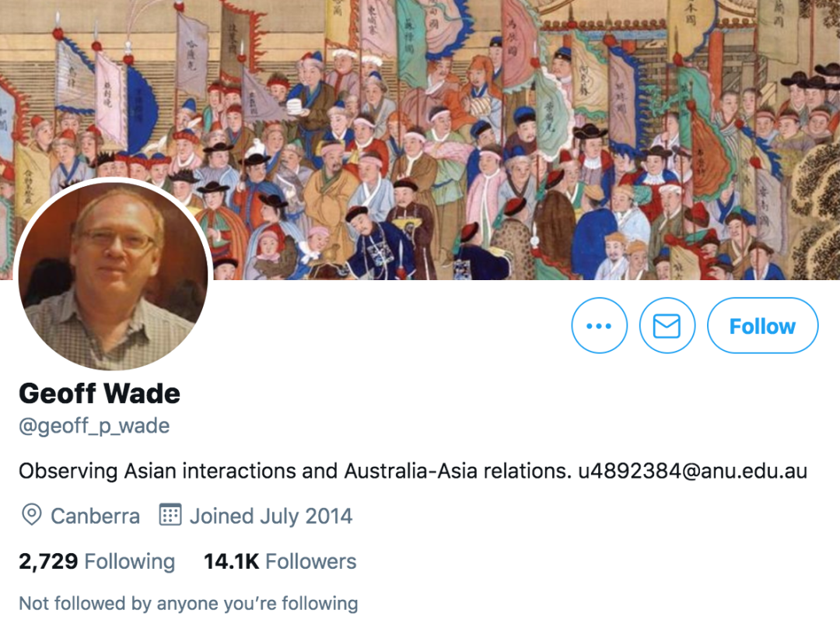Open Geoff Wade's round profile photo
Screen dimensions: 840x631
[x=113, y=275]
